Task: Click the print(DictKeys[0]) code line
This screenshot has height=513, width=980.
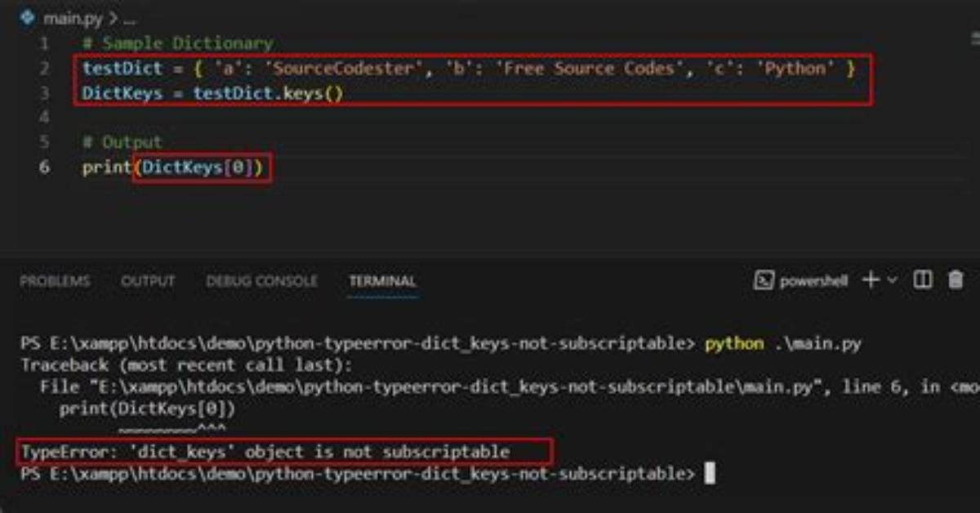Action: coord(173,167)
